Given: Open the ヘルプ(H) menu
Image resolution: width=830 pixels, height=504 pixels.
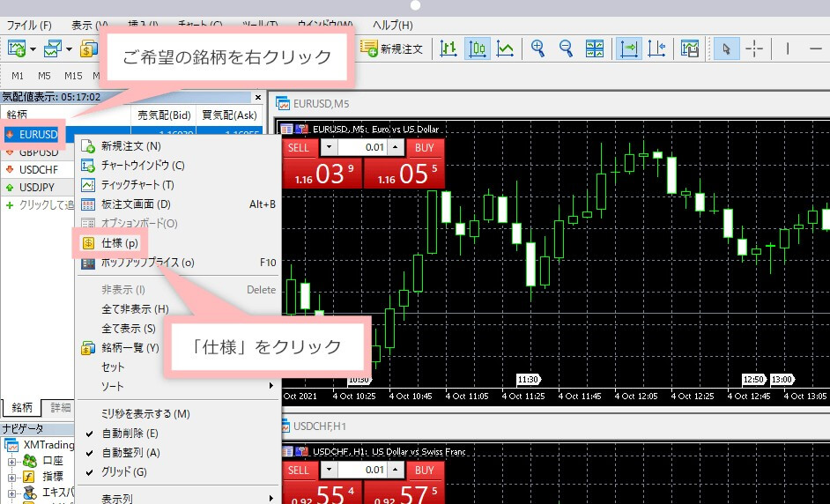Looking at the screenshot, I should [x=392, y=25].
